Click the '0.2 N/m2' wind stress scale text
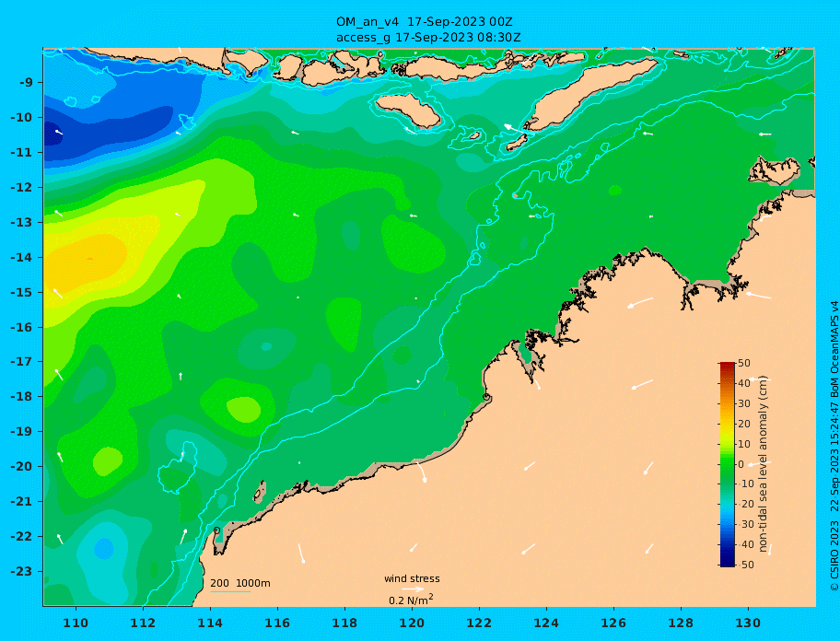This screenshot has width=840, height=641. [411, 600]
